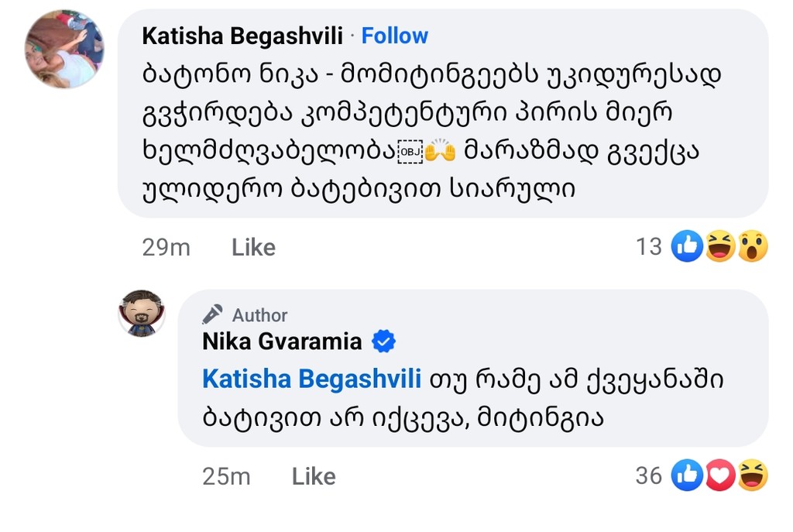
Task: Click the 29m timestamp on the comment
Action: pyautogui.click(x=166, y=247)
